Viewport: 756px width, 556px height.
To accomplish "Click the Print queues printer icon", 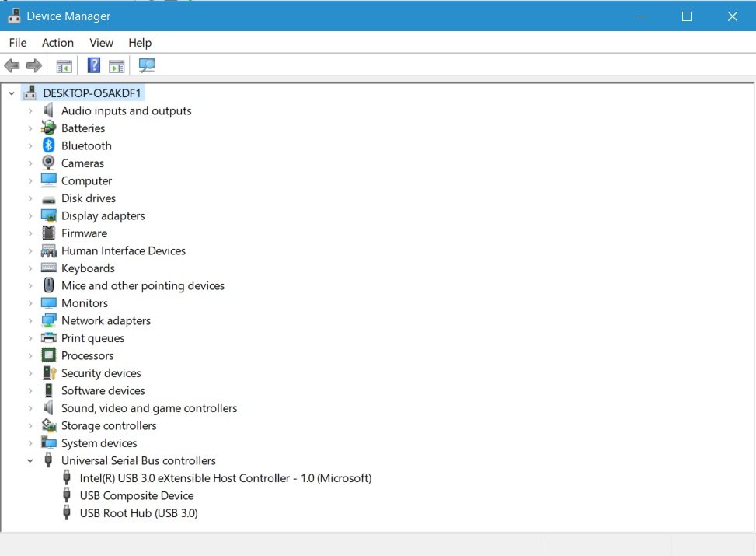I will tap(49, 337).
